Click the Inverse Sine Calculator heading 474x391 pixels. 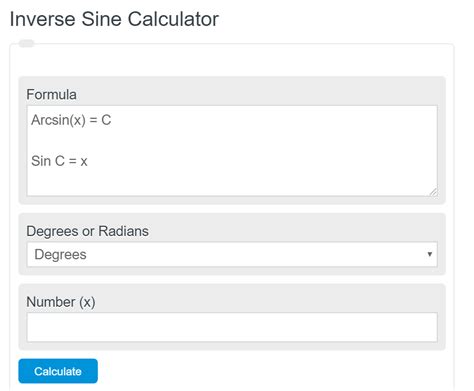[114, 19]
